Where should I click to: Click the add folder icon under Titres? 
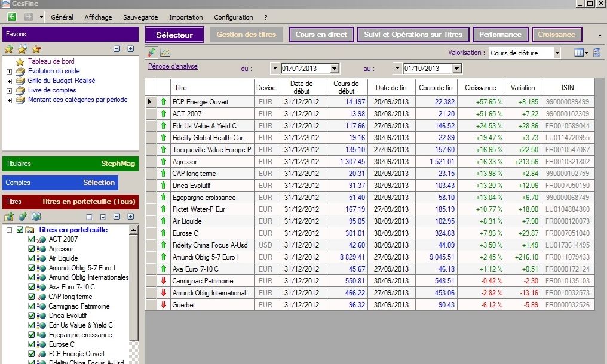click(8, 217)
